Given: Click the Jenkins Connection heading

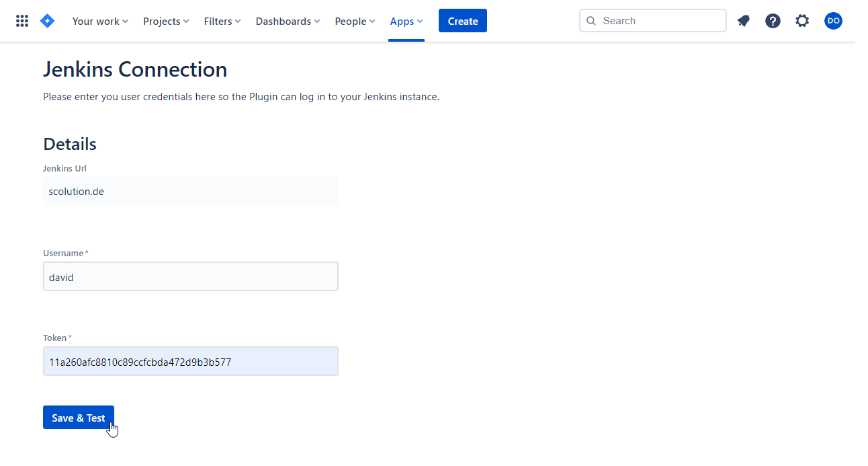Looking at the screenshot, I should click(135, 69).
